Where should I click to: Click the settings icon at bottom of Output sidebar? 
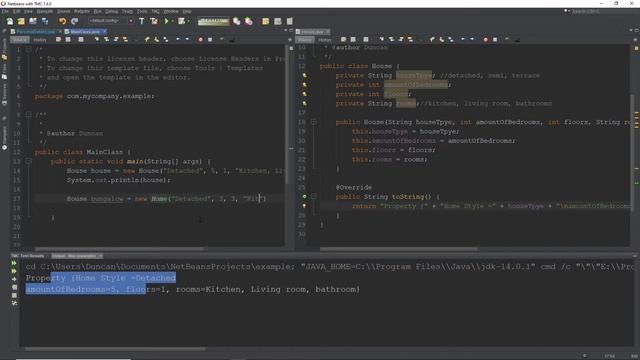[x=14, y=303]
